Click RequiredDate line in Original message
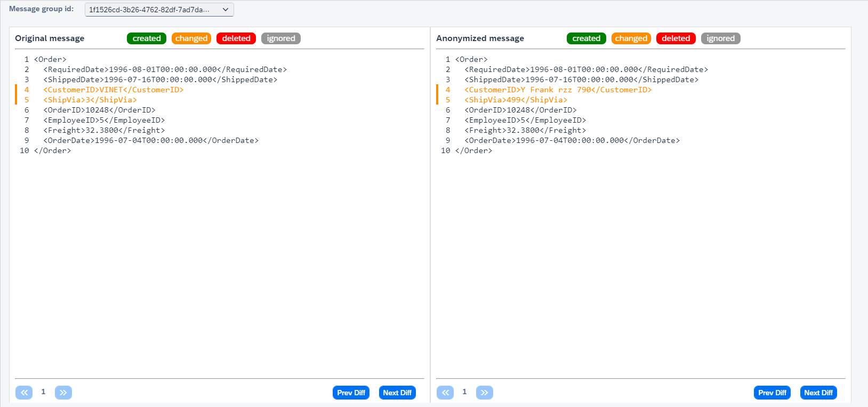Viewport: 868px width, 407px height. (165, 69)
